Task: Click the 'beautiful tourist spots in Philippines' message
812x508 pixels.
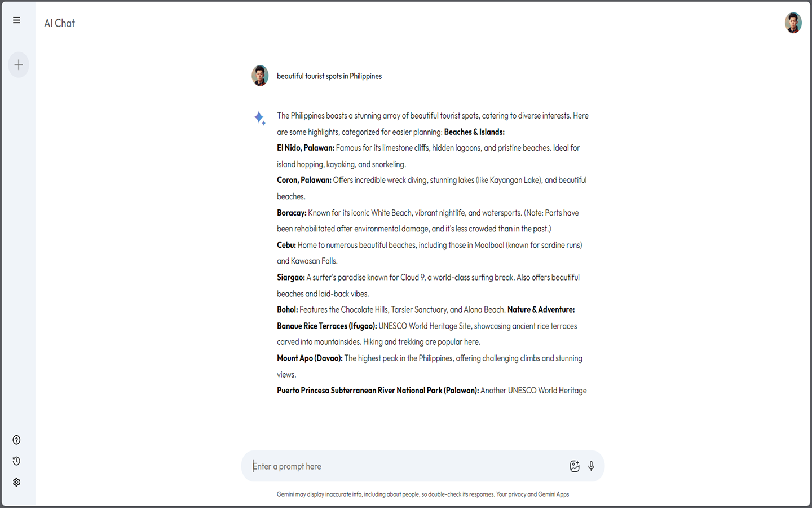Action: point(329,76)
